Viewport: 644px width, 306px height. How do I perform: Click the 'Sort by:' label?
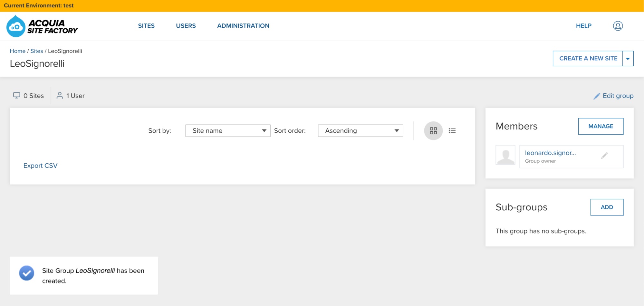[x=159, y=131]
